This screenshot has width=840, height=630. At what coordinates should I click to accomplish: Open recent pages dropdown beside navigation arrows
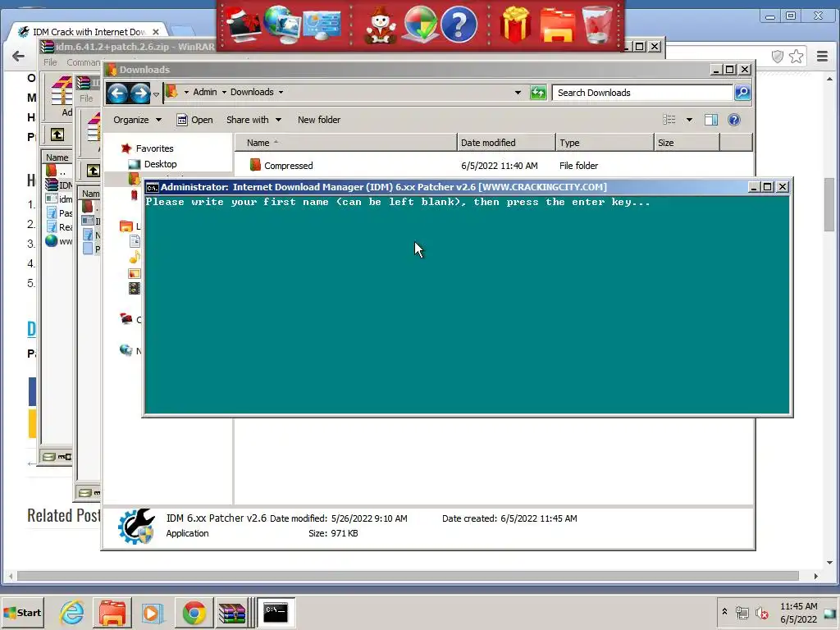click(x=156, y=94)
